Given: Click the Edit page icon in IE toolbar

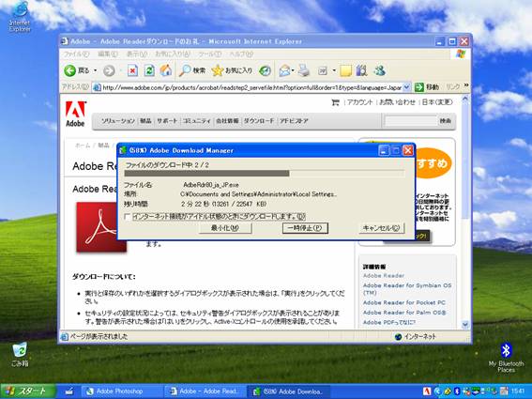Looking at the screenshot, I should 323,70.
